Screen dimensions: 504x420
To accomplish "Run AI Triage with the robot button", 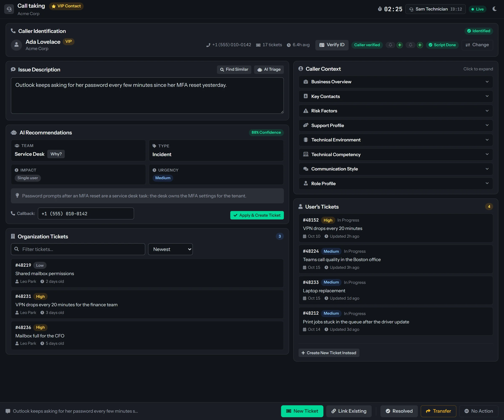I will point(269,70).
